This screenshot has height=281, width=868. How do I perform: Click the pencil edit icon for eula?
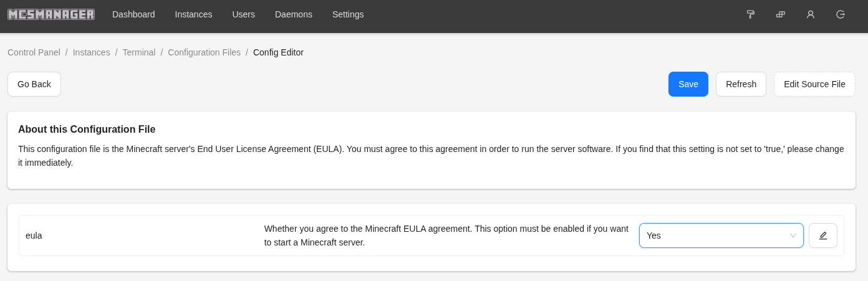pos(823,236)
